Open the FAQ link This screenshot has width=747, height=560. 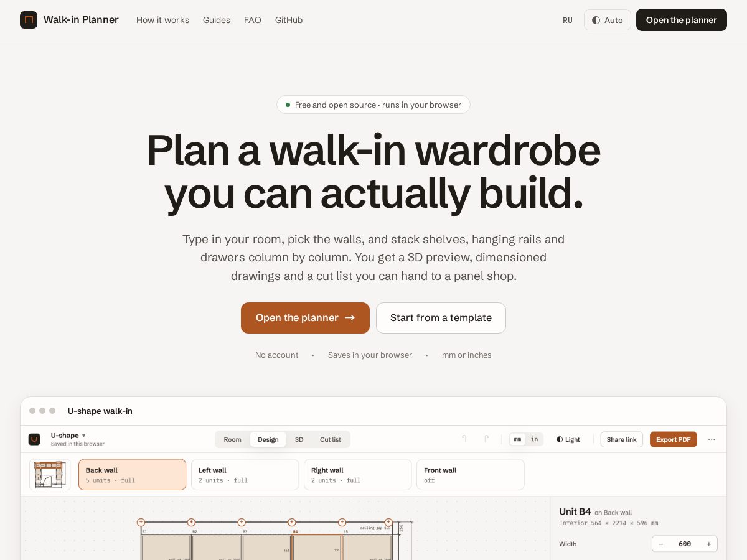click(253, 20)
